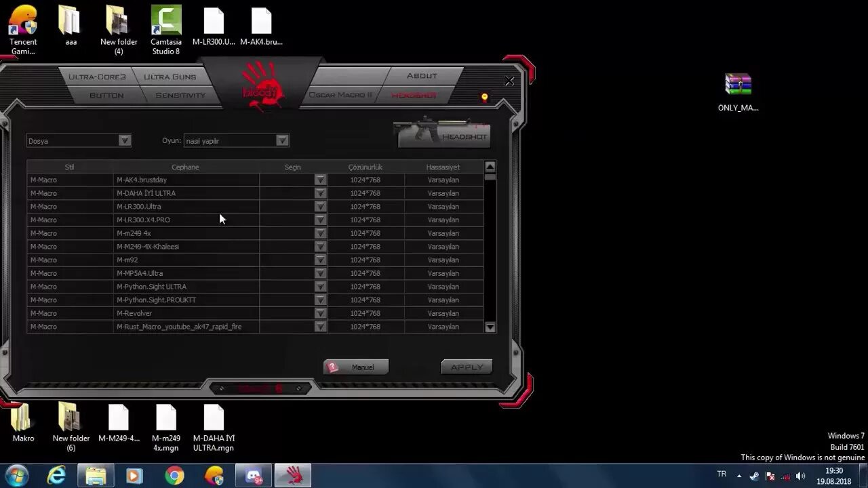Open the media player taskbar icon
The height and width of the screenshot is (488, 868).
click(x=134, y=476)
